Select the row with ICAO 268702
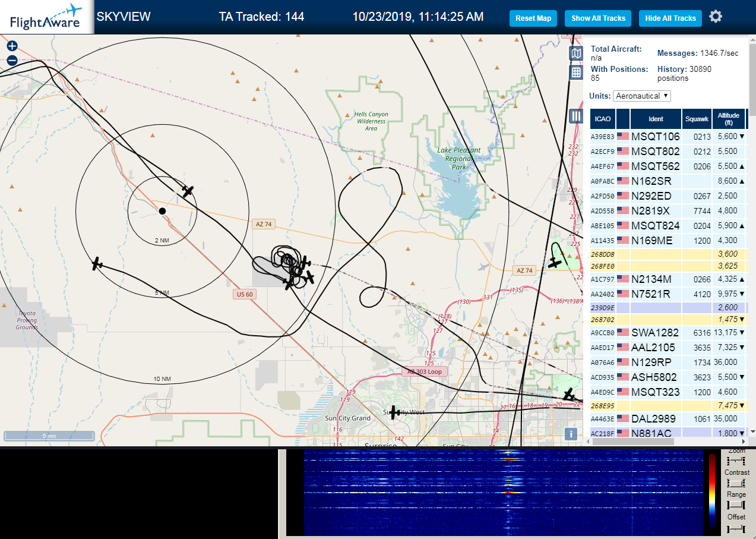 (x=668, y=319)
